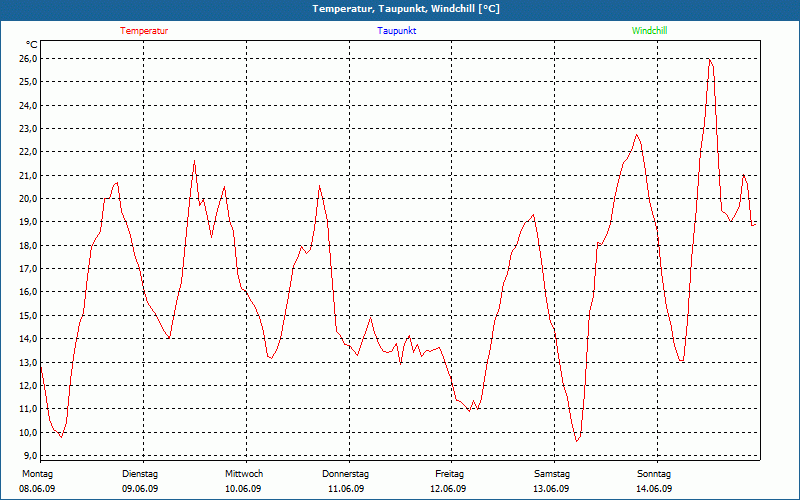Click the date 11.06.09
The height and width of the screenshot is (500, 800).
coord(346,489)
